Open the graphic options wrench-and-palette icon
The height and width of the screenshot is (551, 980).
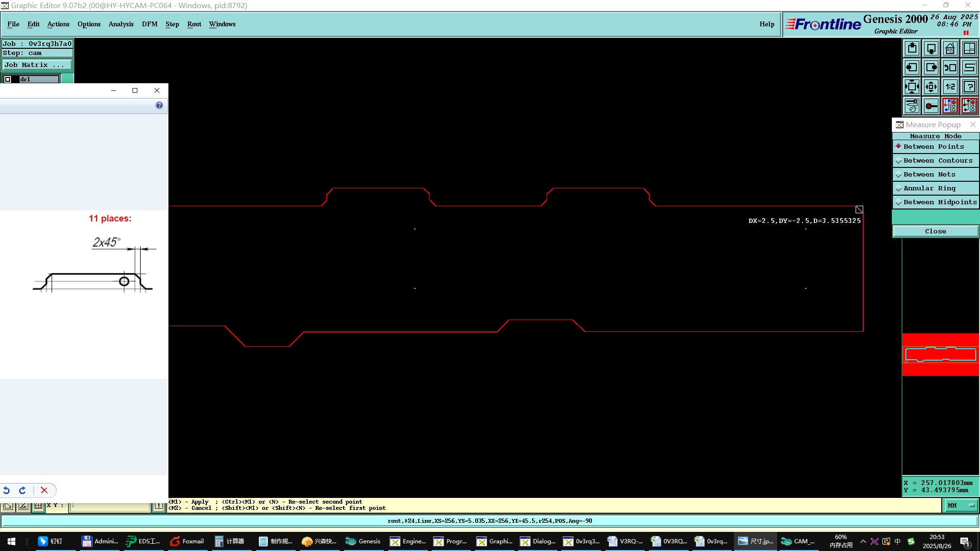[x=912, y=106]
